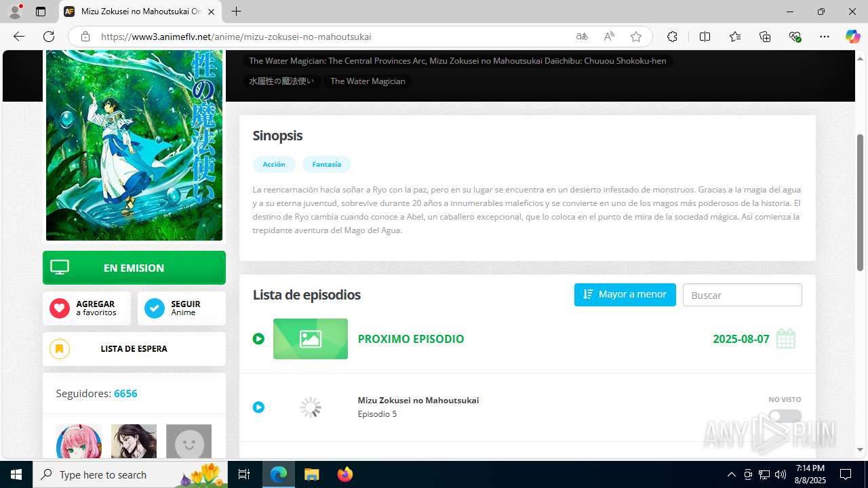
Task: Open the browser profile icon
Action: point(15,12)
